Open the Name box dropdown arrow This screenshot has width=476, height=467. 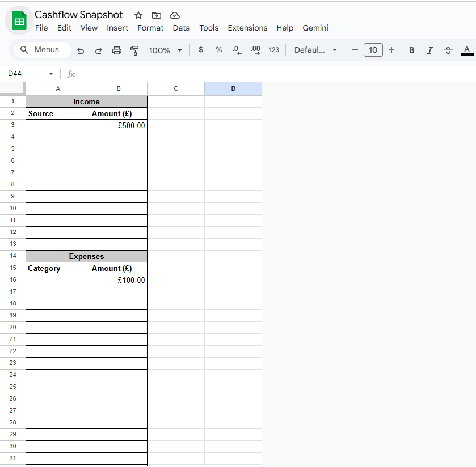coord(51,74)
